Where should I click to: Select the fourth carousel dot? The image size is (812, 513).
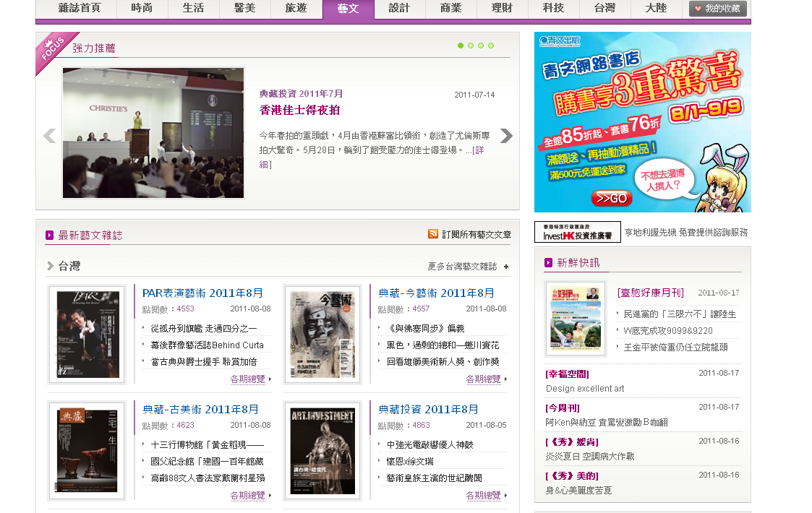[x=491, y=46]
